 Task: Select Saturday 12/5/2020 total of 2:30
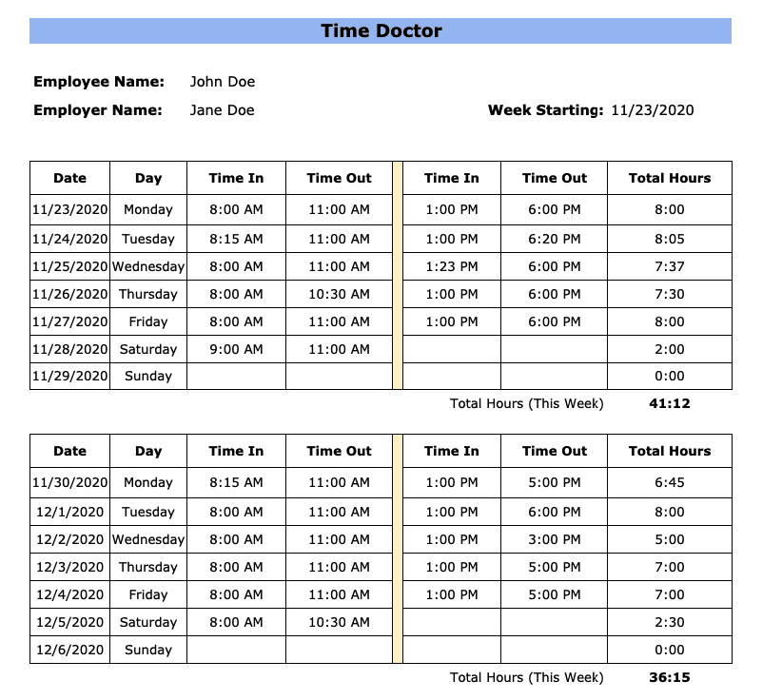click(x=670, y=622)
